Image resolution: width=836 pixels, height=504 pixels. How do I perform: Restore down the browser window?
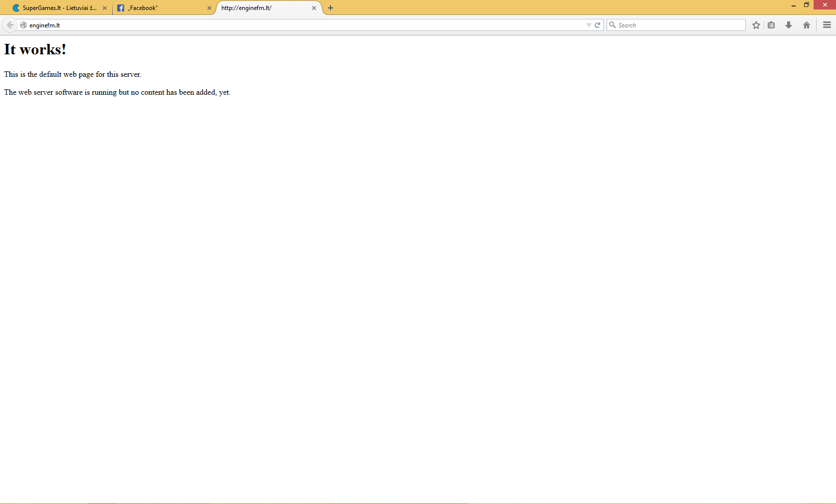[x=807, y=5]
